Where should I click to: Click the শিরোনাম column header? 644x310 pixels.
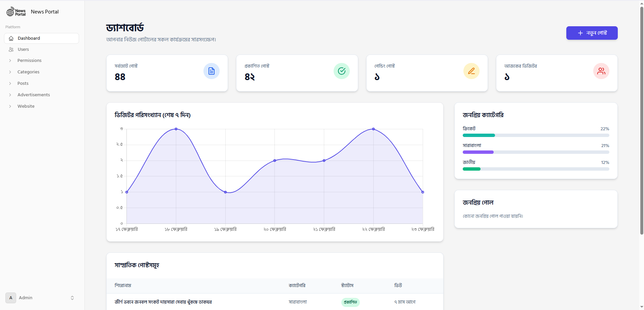click(123, 285)
